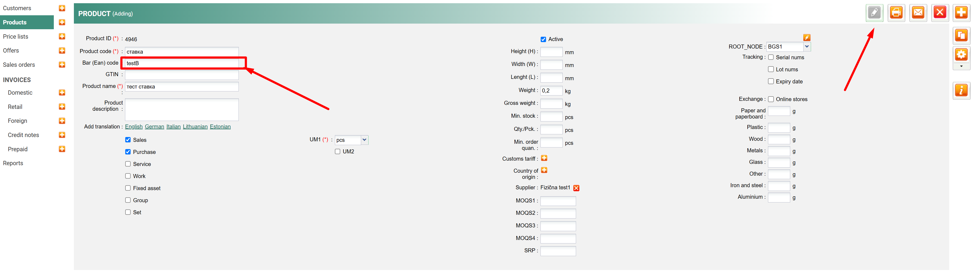Image resolution: width=980 pixels, height=277 pixels.
Task: Add a Customs tariff via plus icon
Action: 544,158
